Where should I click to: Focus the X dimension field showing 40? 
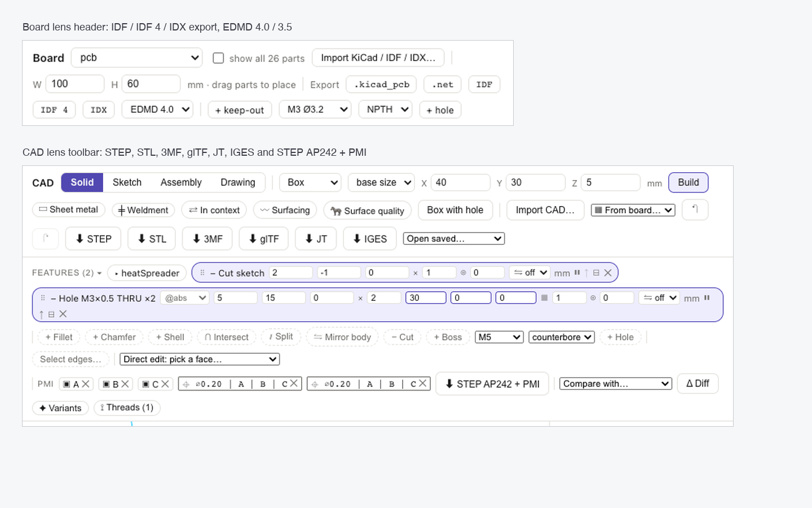coord(461,182)
